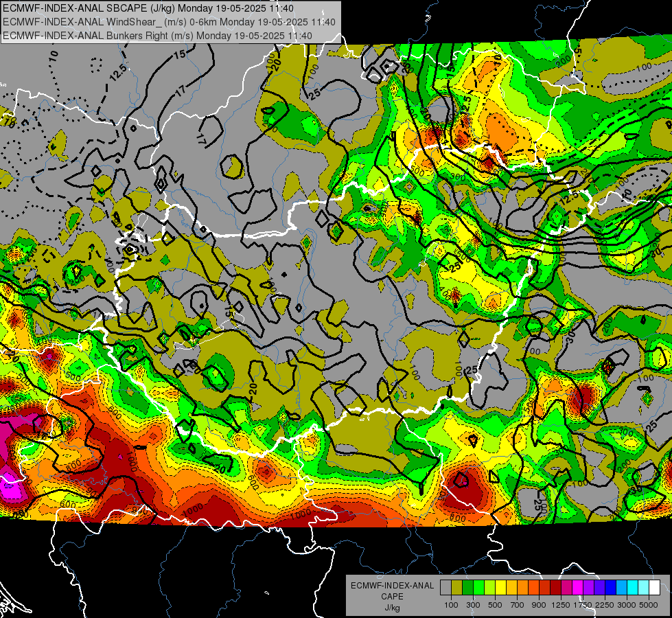Click the dark red legend swatch

pyautogui.click(x=555, y=587)
